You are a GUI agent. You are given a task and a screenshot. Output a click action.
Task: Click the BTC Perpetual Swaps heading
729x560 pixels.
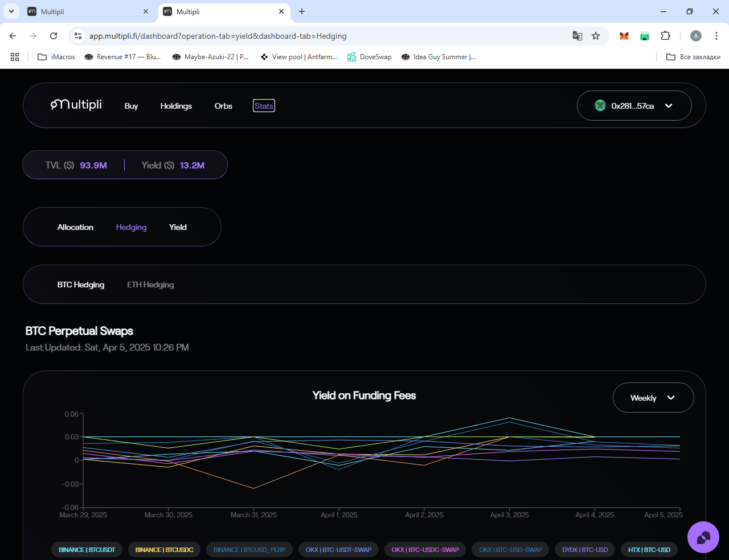[x=79, y=331]
